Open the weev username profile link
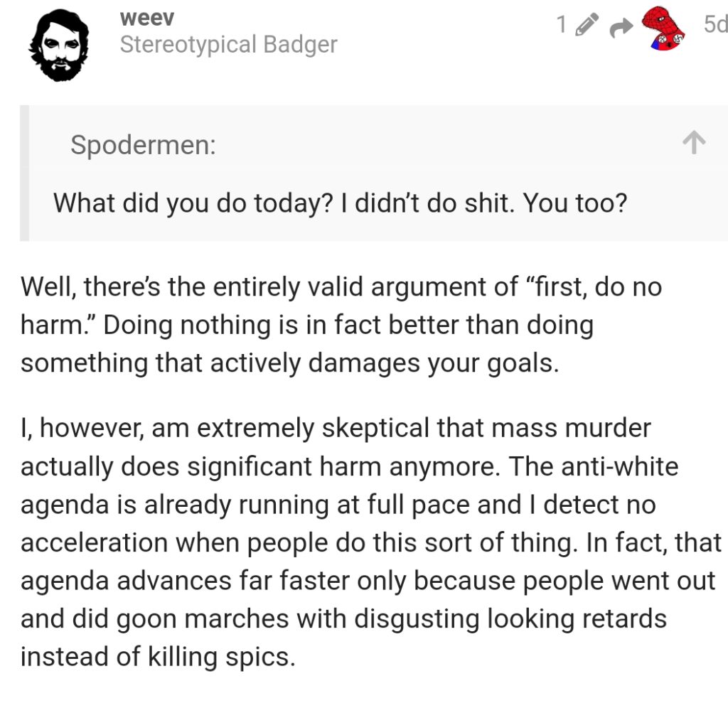This screenshot has height=708, width=728. tap(147, 17)
